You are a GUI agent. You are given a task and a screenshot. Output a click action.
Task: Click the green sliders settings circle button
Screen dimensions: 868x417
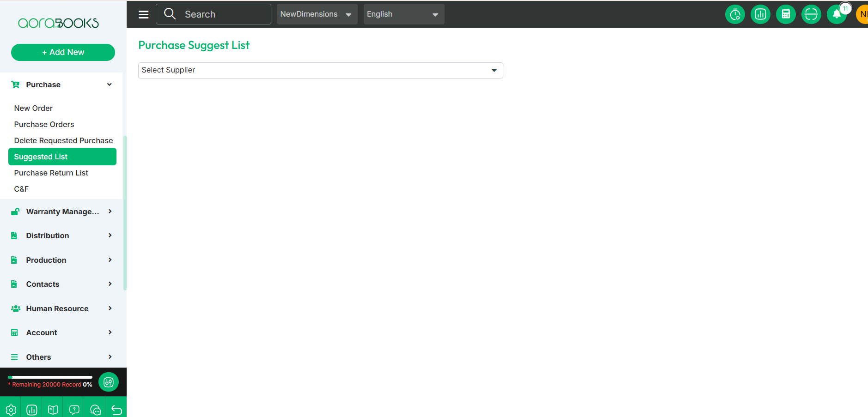click(109, 382)
